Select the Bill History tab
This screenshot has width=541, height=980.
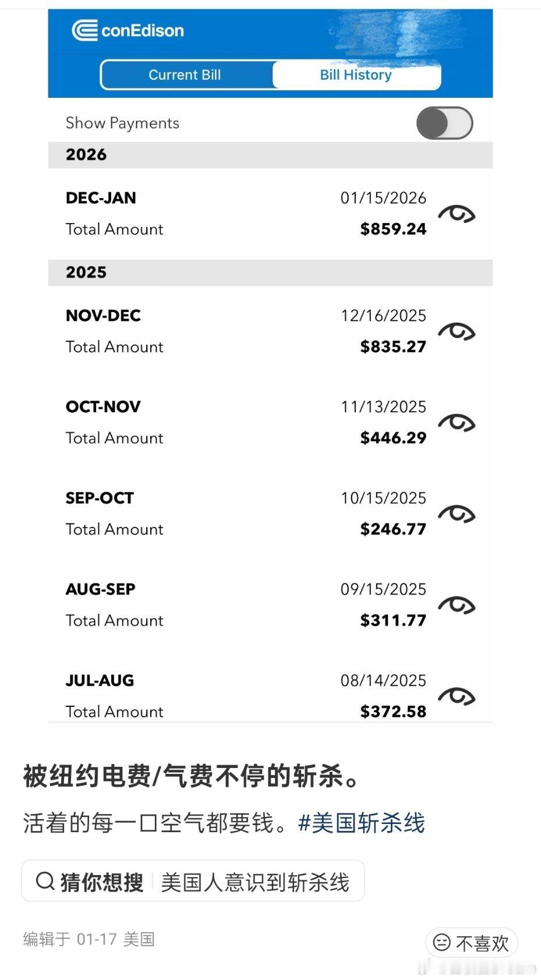click(356, 75)
